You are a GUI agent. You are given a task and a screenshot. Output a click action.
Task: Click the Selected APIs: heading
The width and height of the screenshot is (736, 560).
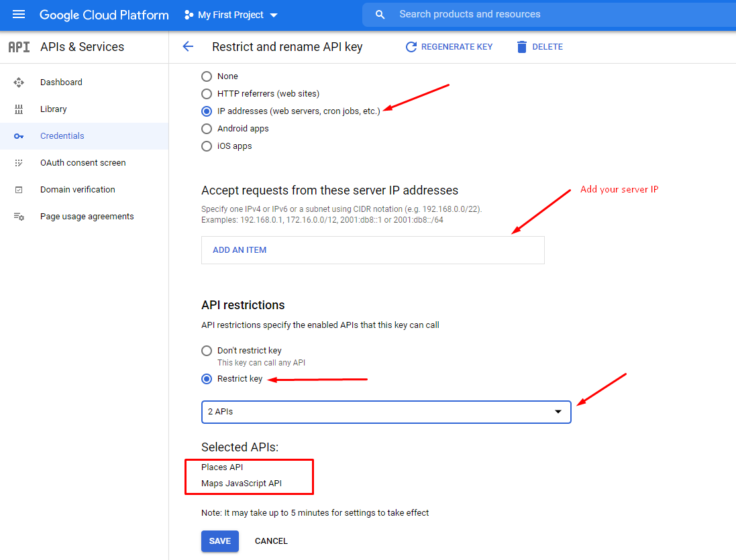240,447
